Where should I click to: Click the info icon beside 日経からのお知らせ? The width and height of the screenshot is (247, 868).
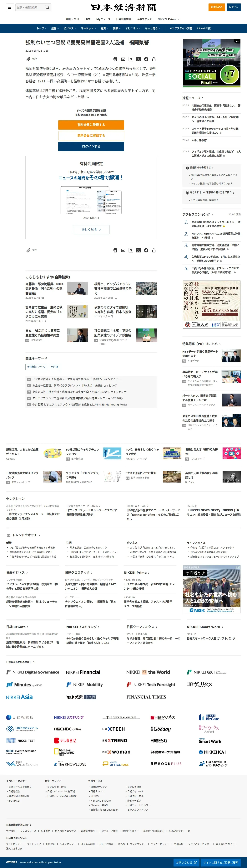(x=187, y=168)
